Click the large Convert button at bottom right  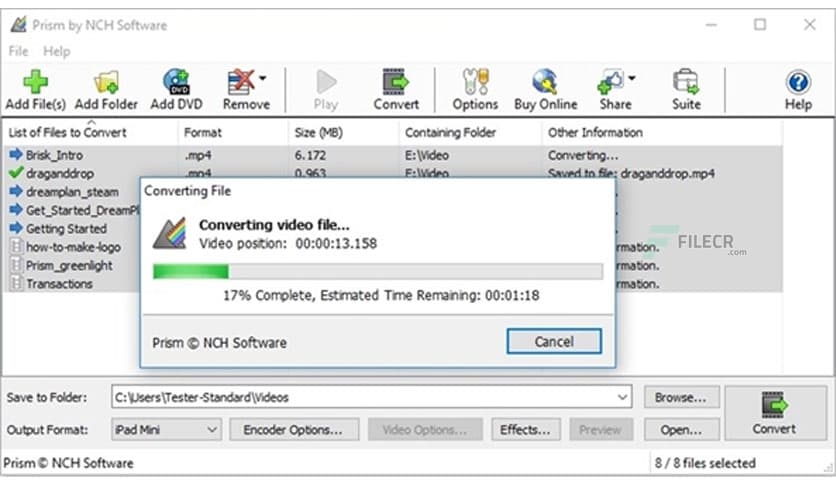click(774, 413)
